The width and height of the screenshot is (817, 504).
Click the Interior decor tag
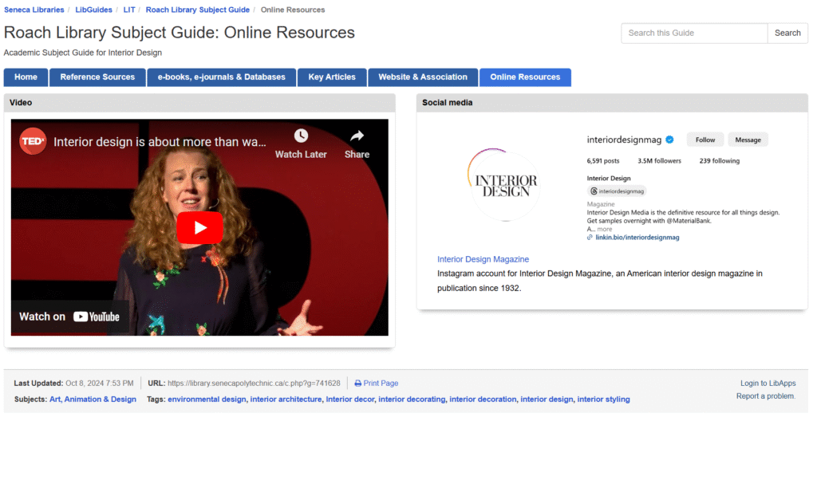point(350,400)
